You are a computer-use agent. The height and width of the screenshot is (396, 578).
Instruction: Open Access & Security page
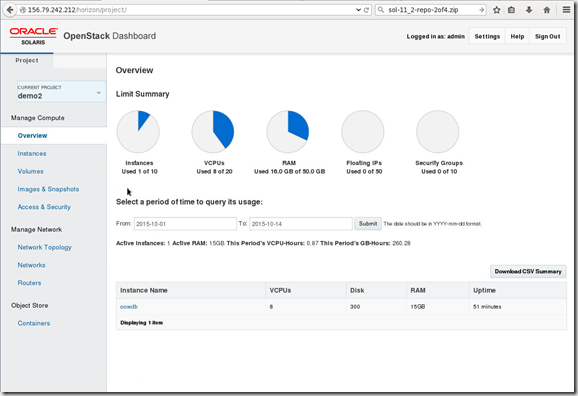click(44, 207)
